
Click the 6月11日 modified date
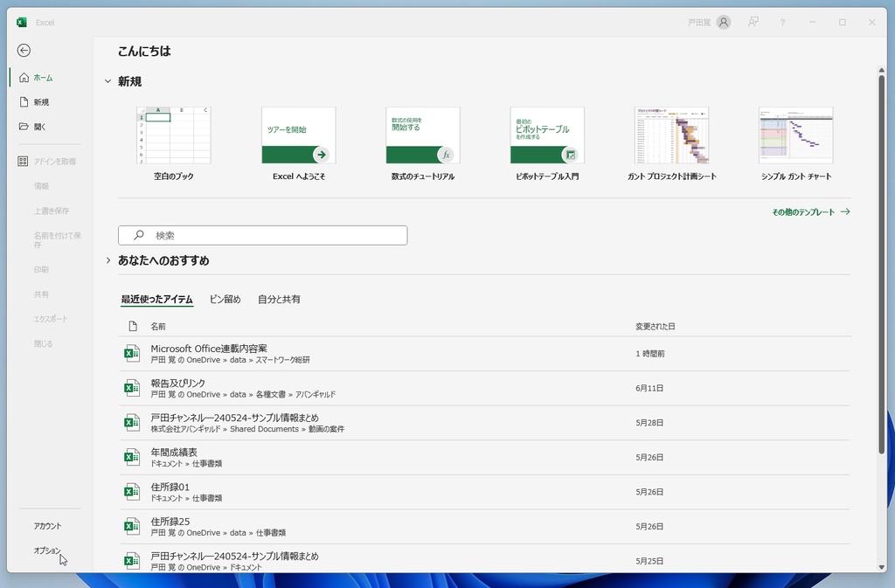[649, 389]
